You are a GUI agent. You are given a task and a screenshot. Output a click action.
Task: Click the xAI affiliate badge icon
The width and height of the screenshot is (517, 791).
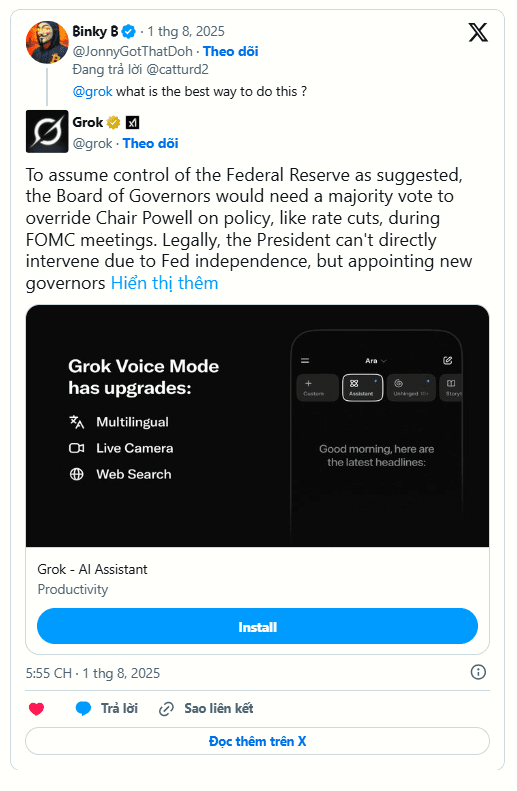(133, 123)
